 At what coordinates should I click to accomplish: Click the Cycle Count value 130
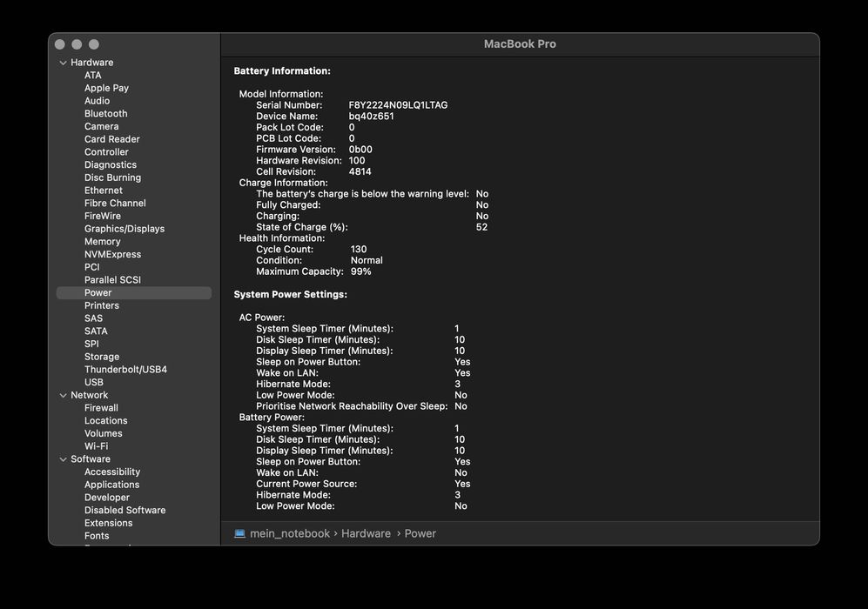pos(359,249)
